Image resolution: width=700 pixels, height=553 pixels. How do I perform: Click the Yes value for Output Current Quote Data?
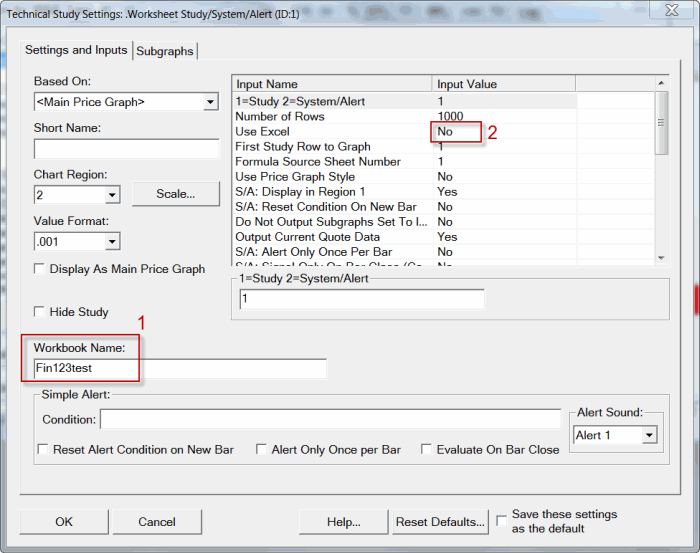447,237
